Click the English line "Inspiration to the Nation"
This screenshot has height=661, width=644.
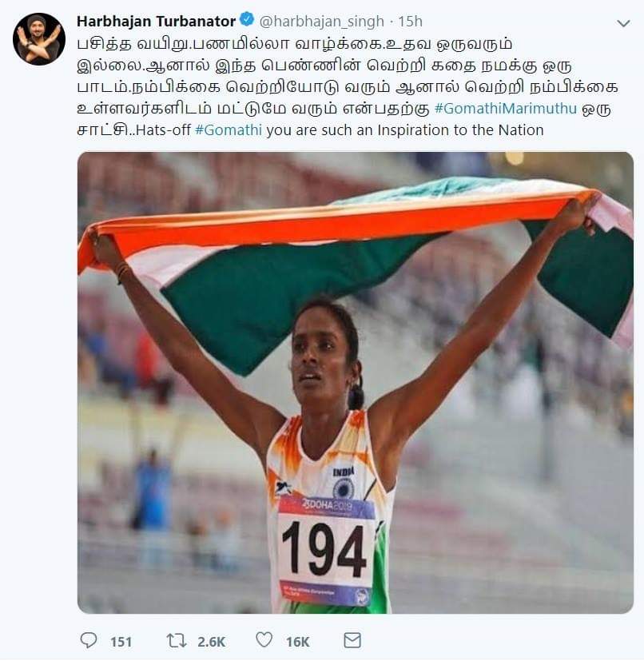[x=460, y=129]
